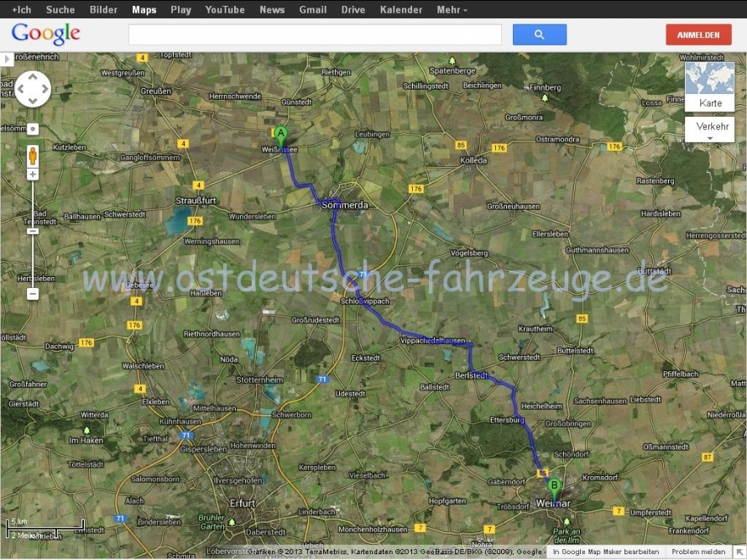
Task: Open Kalender in the top bar
Action: pos(401,9)
